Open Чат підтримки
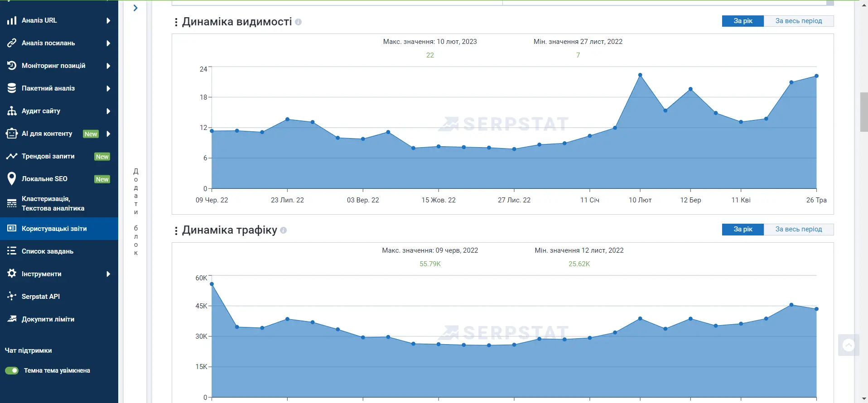The image size is (868, 403). point(28,350)
